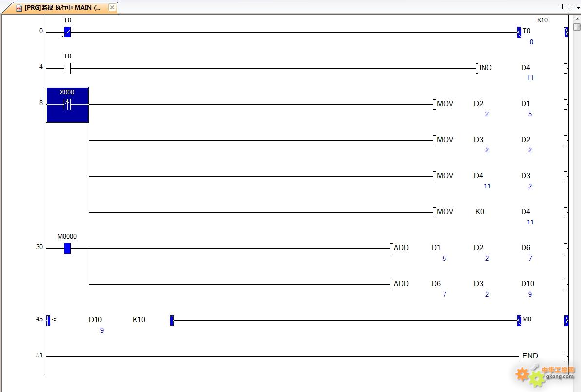Select the T0 normally-open contact at step 4
The image size is (581, 392).
[x=67, y=68]
